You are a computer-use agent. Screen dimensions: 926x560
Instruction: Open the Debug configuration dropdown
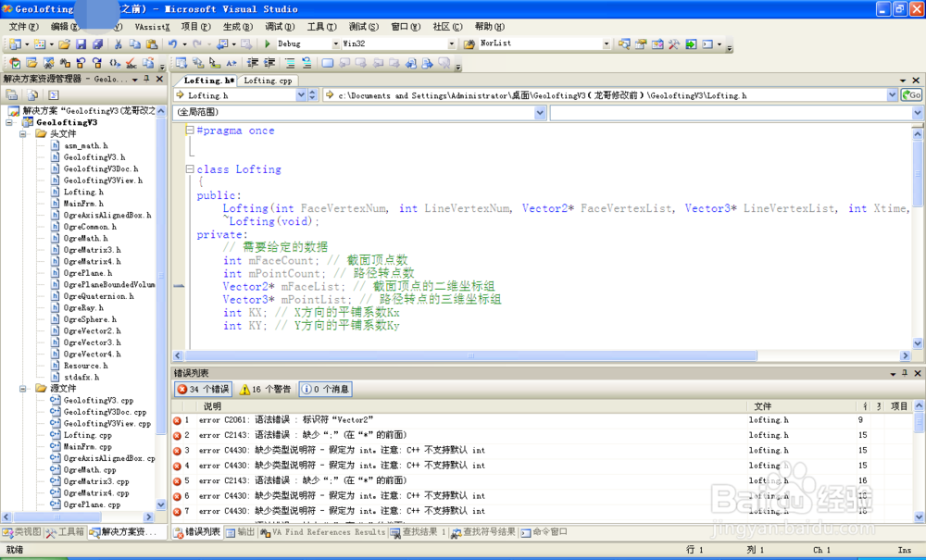(x=335, y=44)
